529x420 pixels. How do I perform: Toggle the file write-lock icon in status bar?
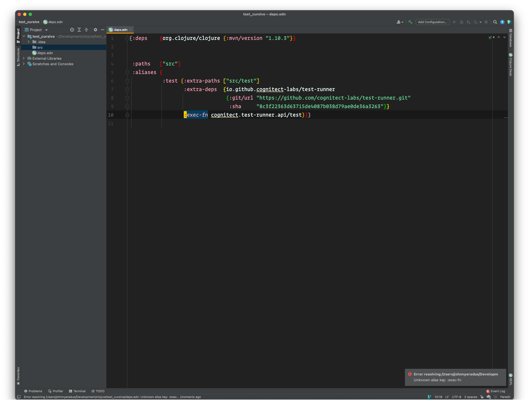[x=481, y=397]
